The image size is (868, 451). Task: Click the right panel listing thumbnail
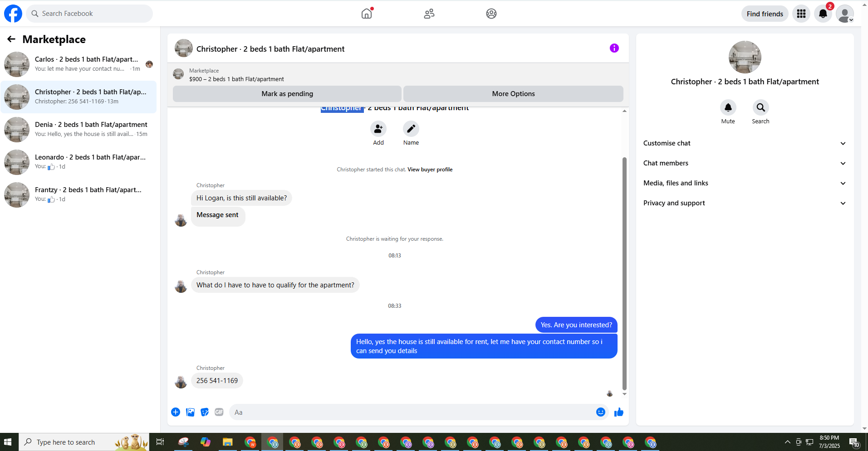pyautogui.click(x=745, y=57)
